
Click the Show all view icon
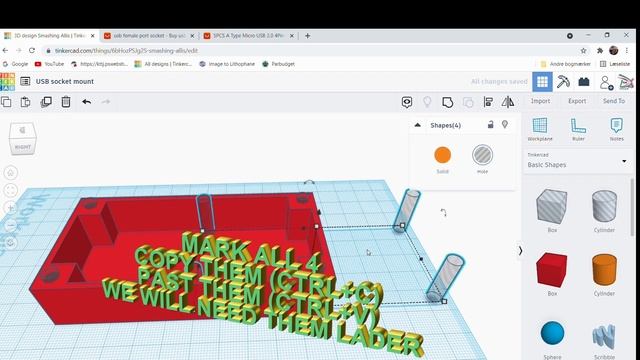(x=407, y=102)
